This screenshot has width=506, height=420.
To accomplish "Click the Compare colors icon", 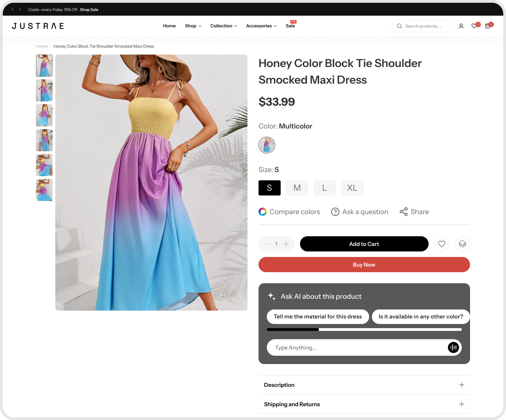I will click(x=263, y=211).
